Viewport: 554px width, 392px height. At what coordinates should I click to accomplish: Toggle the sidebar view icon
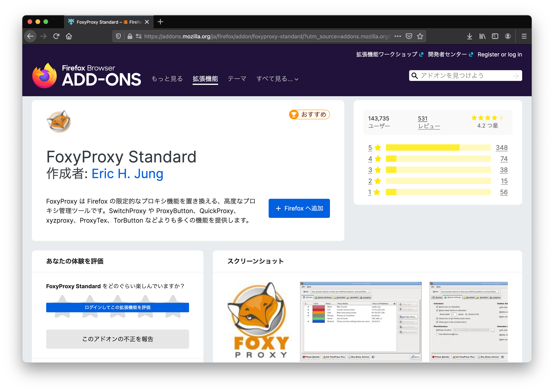495,36
